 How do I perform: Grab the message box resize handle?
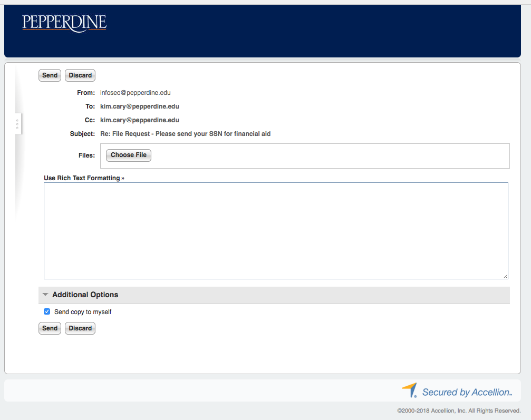505,276
